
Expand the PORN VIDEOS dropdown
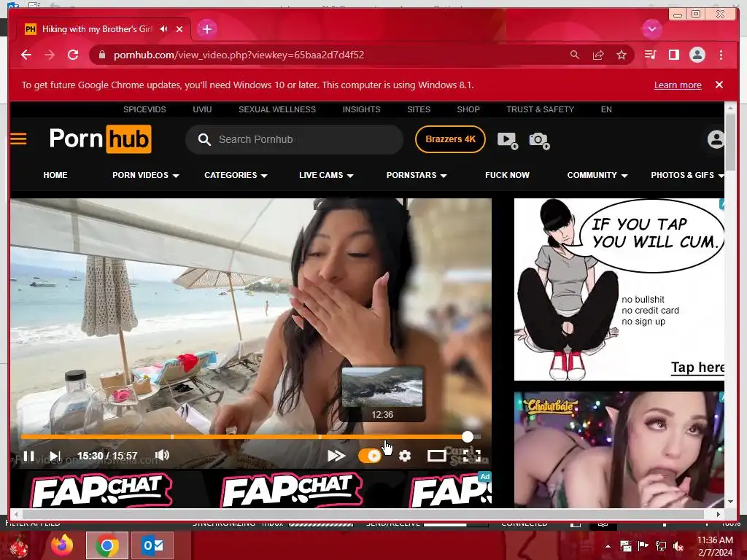[x=146, y=175]
